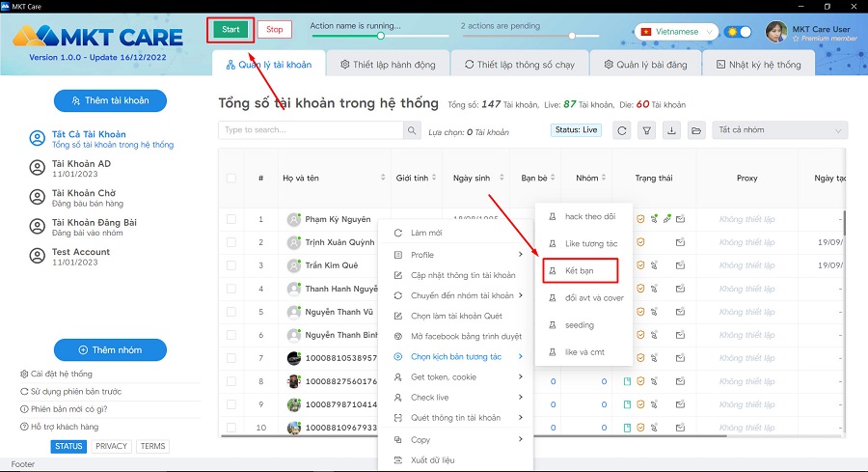Click shield status icon in row 9
Image resolution: width=868 pixels, height=472 pixels.
[640, 404]
